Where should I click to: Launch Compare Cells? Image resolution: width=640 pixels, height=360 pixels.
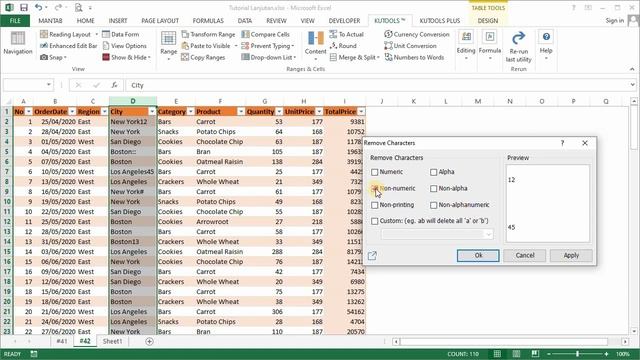pos(265,34)
